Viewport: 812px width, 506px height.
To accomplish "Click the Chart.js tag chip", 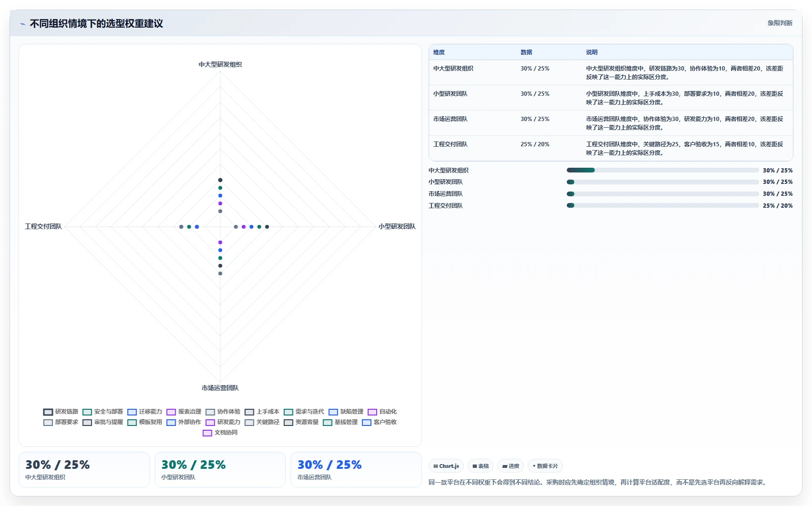I will click(x=446, y=466).
